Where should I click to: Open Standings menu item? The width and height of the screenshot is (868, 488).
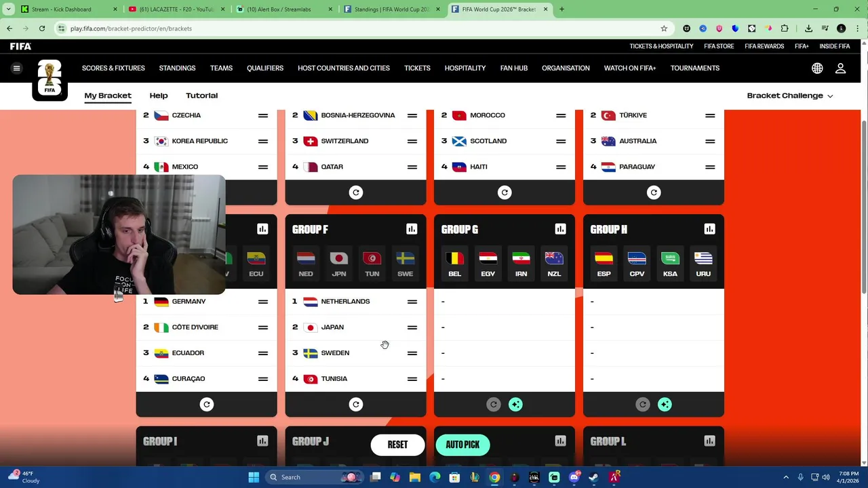[x=177, y=68]
